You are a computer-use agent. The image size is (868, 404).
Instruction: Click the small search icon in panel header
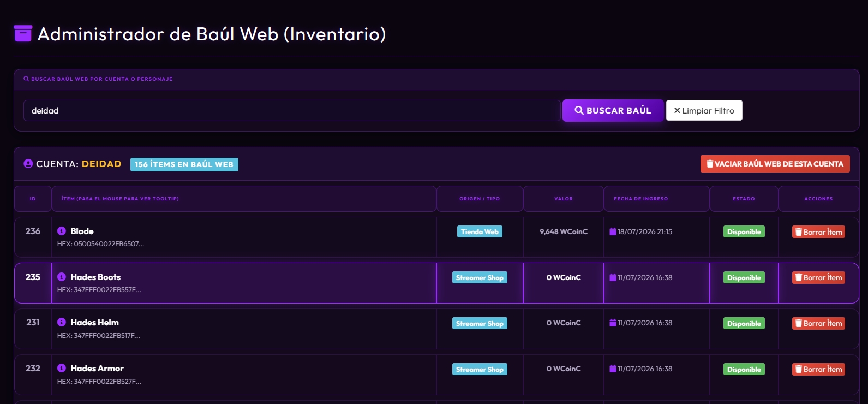pyautogui.click(x=26, y=79)
